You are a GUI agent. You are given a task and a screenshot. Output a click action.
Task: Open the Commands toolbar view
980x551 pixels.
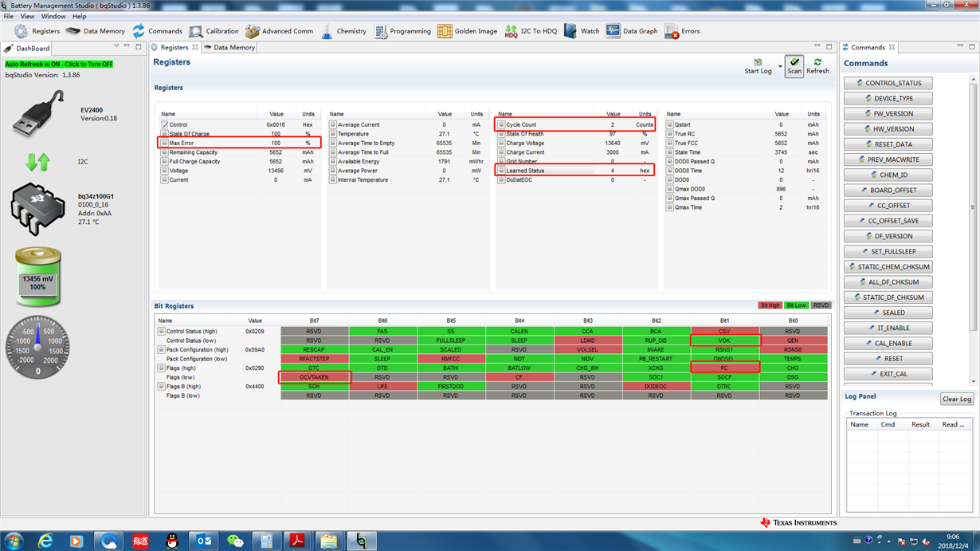(157, 31)
